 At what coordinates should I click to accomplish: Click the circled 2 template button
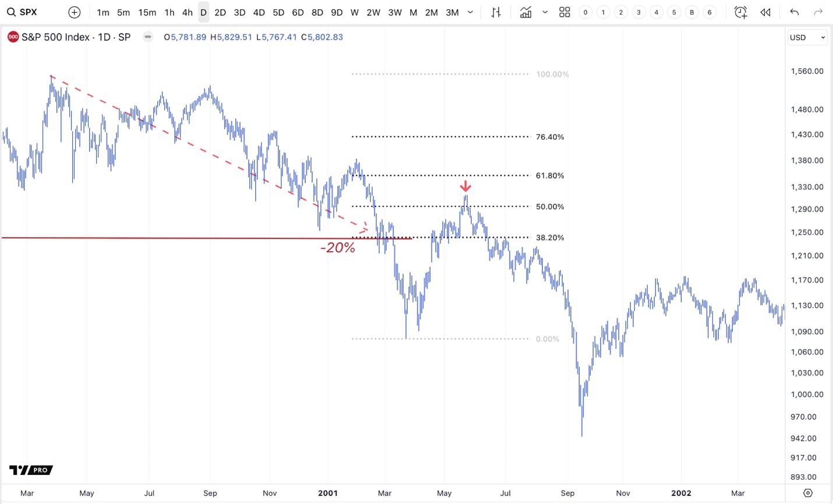pyautogui.click(x=621, y=12)
